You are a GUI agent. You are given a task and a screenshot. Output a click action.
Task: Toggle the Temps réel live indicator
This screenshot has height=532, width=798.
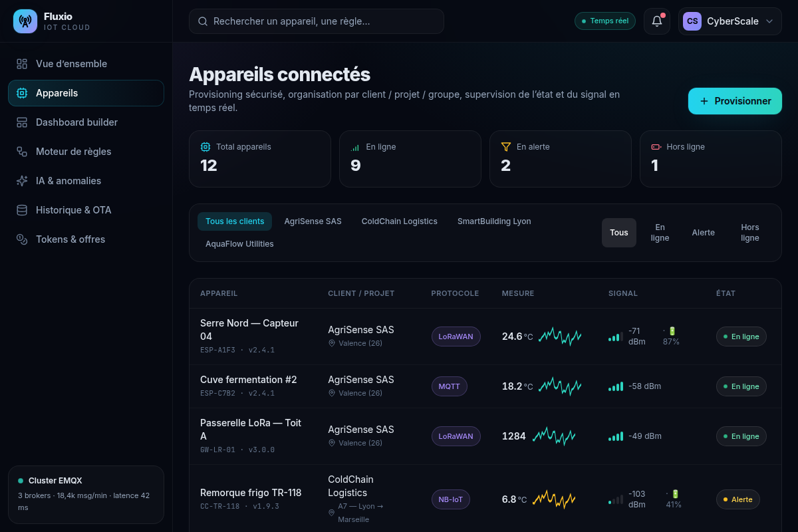pos(605,21)
